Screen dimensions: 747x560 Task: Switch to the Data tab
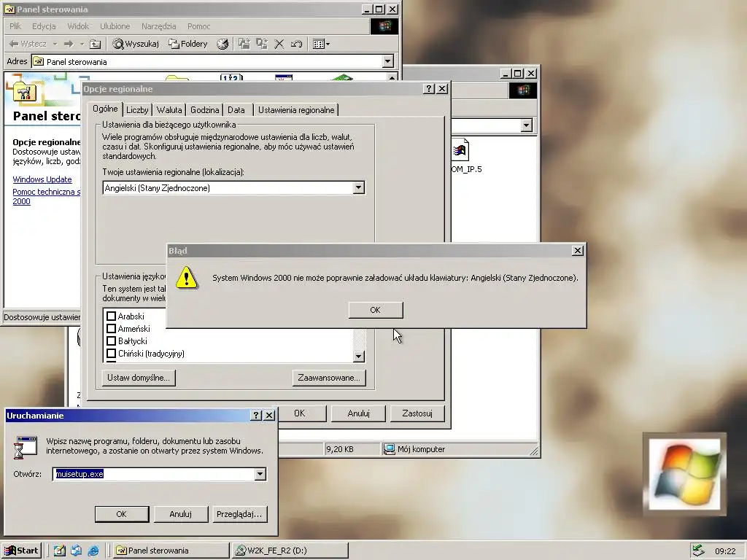[236, 110]
